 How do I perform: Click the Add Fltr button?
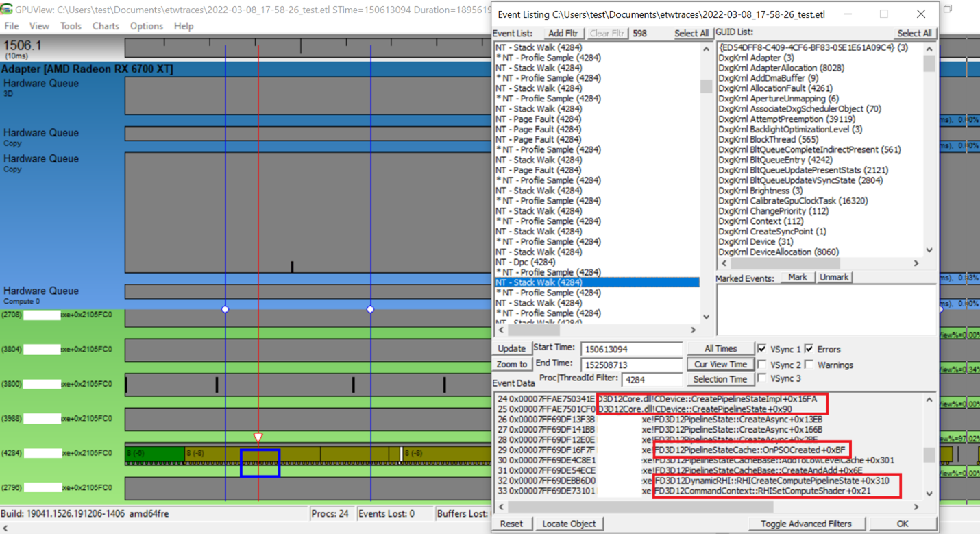point(563,33)
